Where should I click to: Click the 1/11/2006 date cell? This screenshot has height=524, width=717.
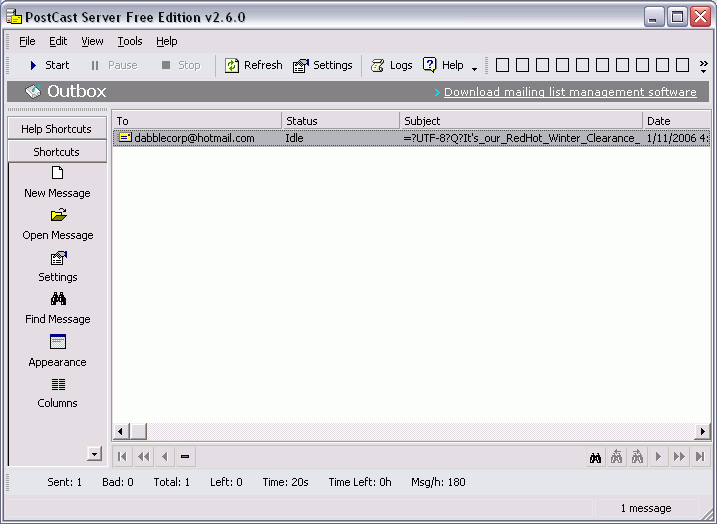click(x=677, y=138)
